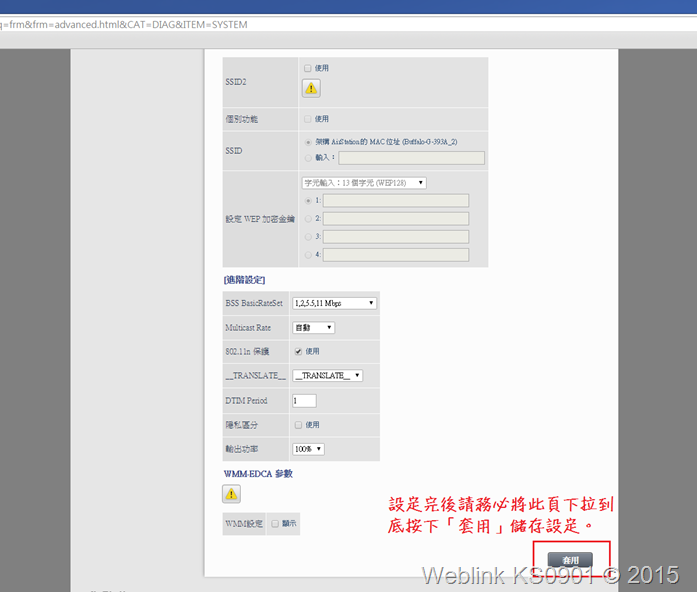This screenshot has height=592, width=697.
Task: Click the [進階設定] heading text
Action: coord(244,280)
